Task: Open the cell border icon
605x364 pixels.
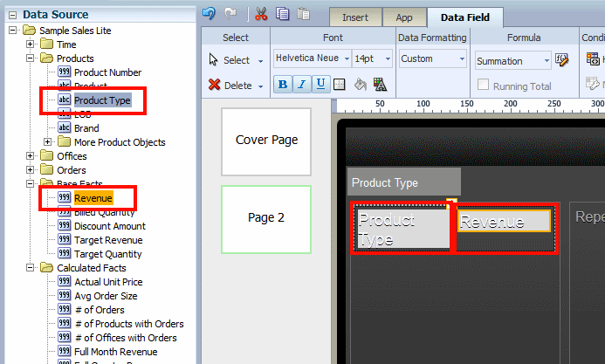Action: [339, 85]
